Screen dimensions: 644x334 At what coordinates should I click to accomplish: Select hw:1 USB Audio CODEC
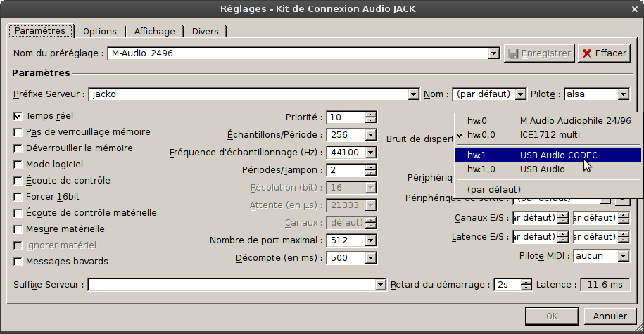pyautogui.click(x=548, y=155)
